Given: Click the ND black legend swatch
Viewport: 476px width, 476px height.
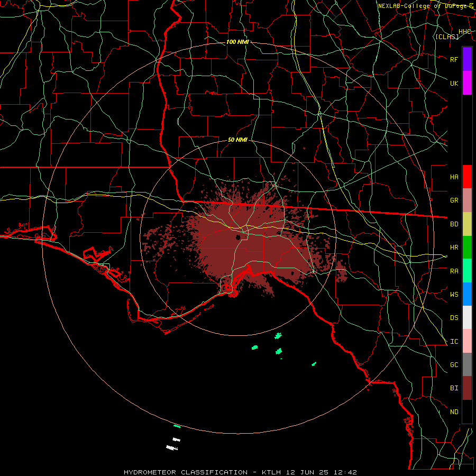Looking at the screenshot, I should pos(467,411).
